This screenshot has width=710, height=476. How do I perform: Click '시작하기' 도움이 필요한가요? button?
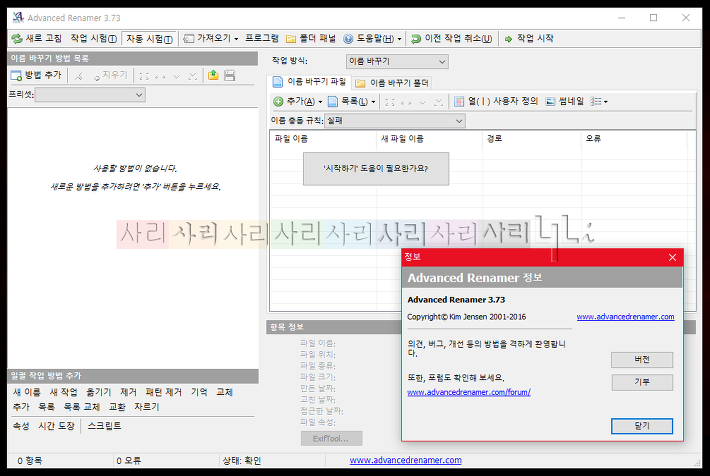tap(376, 168)
